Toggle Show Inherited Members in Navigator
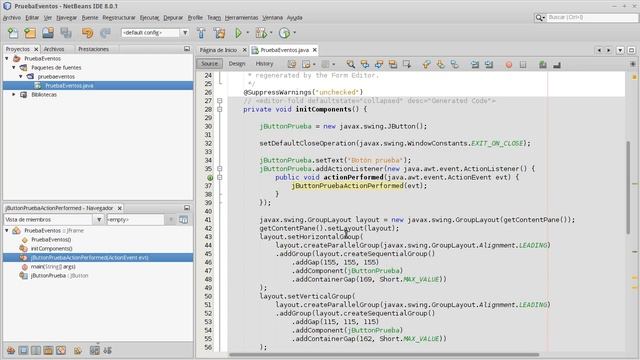Screen dimensions: 640x360 point(11,350)
